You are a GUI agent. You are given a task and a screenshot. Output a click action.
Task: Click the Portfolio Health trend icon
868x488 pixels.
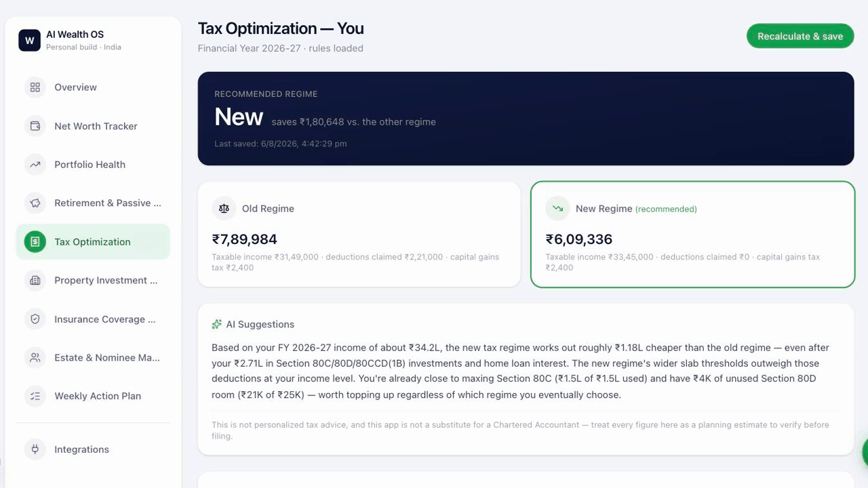35,165
